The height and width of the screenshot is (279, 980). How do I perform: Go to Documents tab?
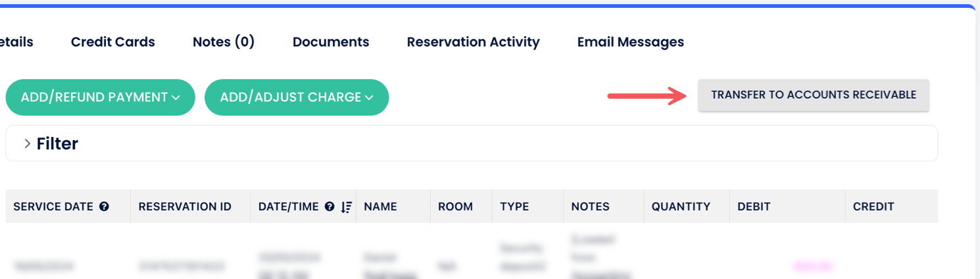[331, 42]
